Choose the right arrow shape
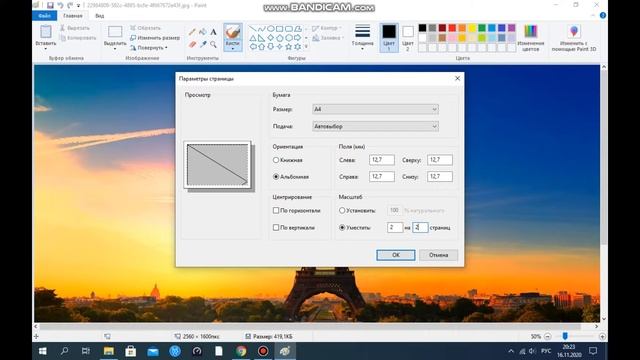Image resolution: width=640 pixels, height=360 pixels. (x=298, y=38)
